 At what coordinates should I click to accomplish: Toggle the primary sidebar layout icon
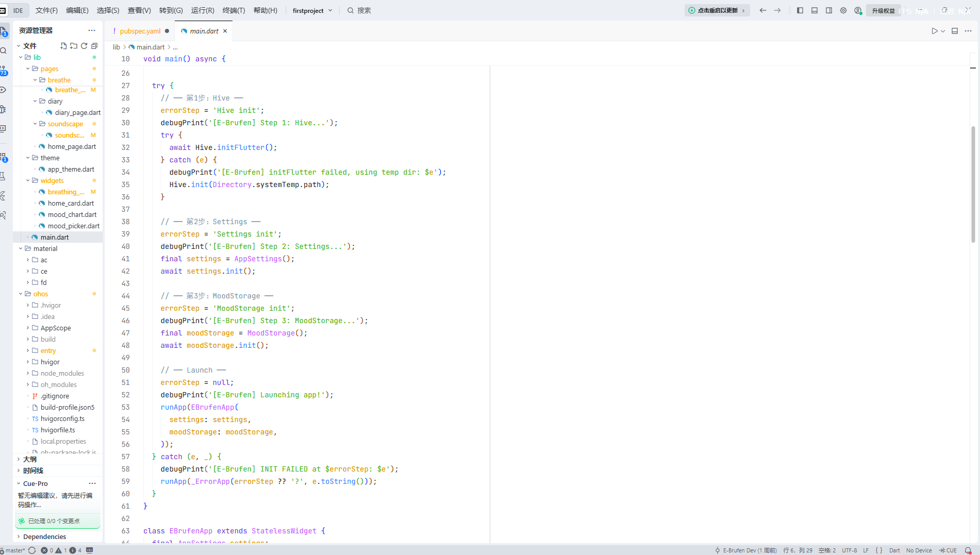[x=800, y=10]
